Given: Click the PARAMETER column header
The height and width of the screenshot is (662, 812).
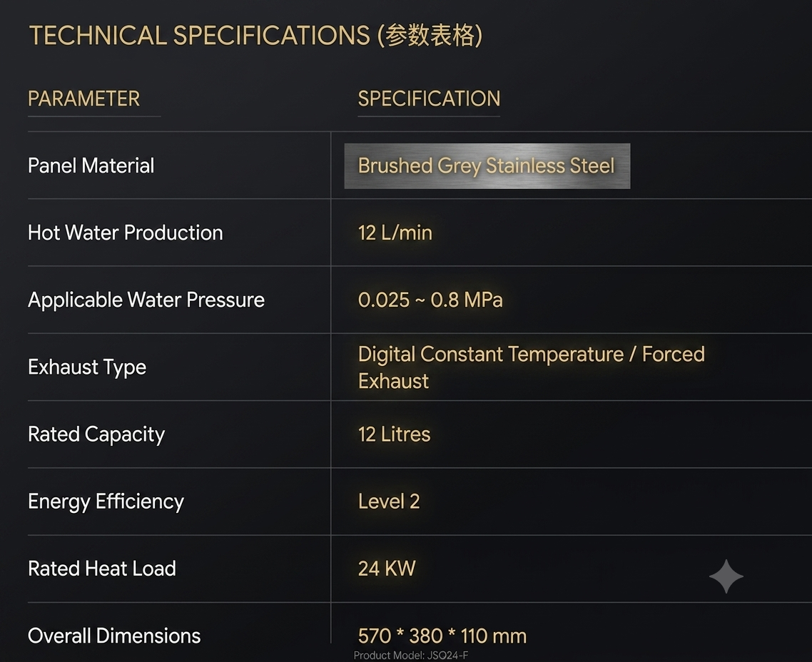Looking at the screenshot, I should point(84,98).
